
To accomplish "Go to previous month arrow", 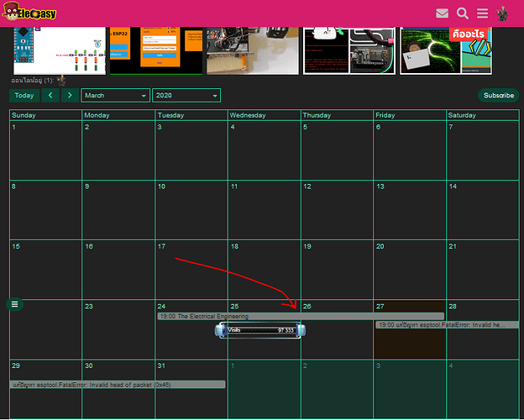I will [x=50, y=95].
